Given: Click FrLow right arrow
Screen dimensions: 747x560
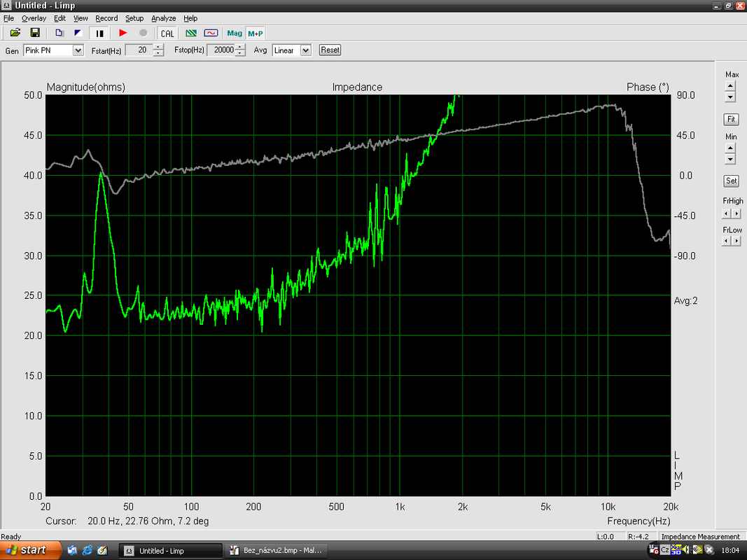Looking at the screenshot, I should [x=736, y=241].
